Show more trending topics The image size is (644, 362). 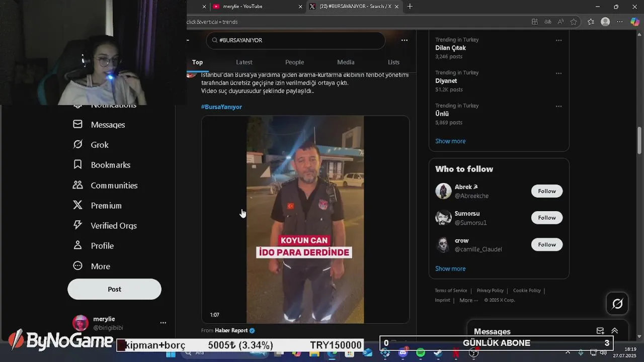450,141
